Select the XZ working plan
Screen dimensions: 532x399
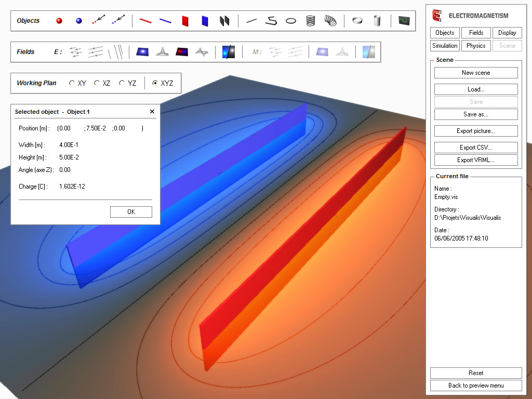pos(97,83)
